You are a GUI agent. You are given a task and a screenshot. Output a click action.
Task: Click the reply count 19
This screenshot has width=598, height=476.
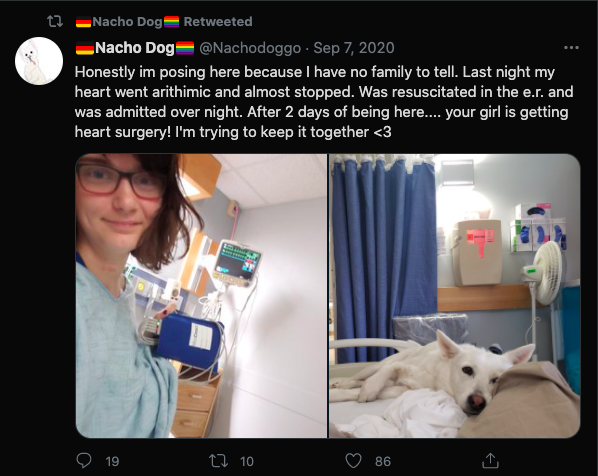click(112, 462)
